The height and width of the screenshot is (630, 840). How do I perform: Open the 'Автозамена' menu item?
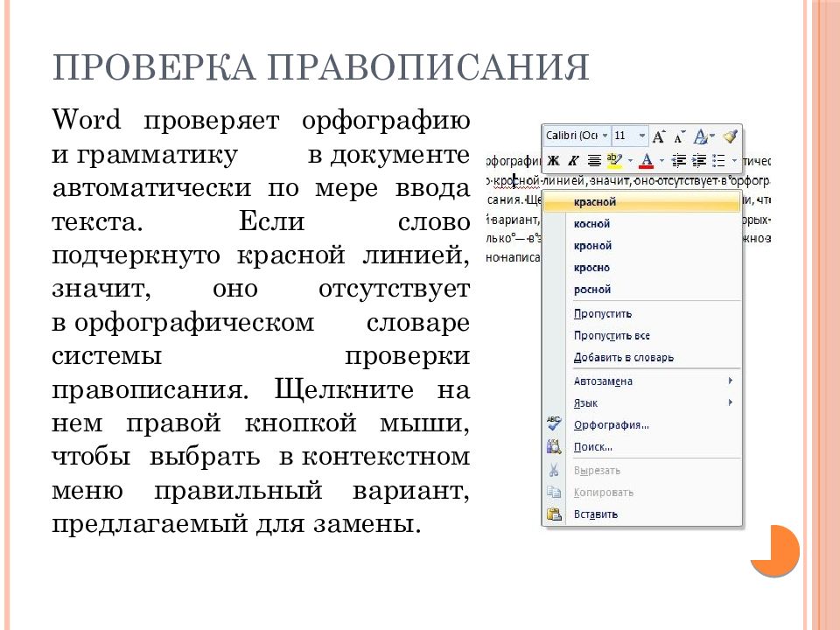641,381
